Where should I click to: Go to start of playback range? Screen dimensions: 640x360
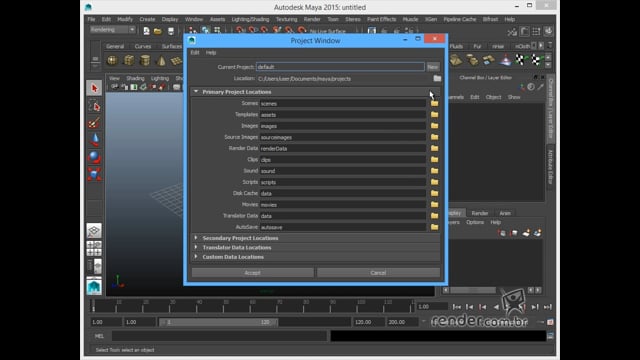457,307
